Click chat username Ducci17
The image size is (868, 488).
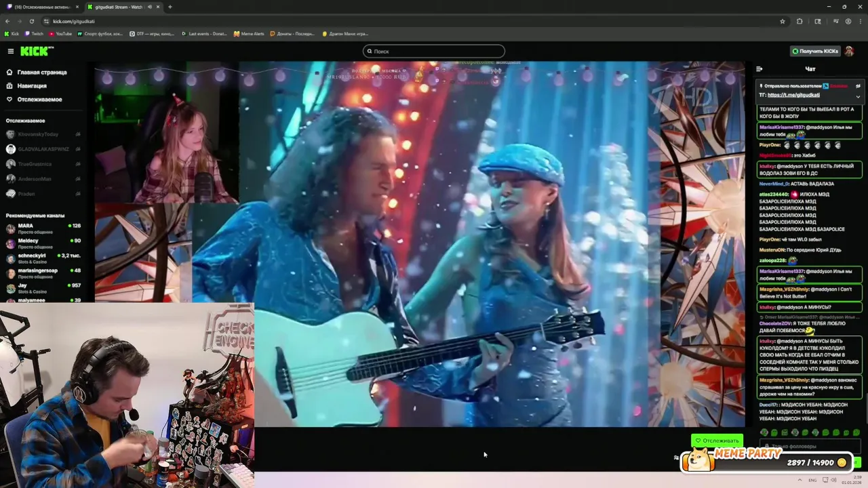768,405
